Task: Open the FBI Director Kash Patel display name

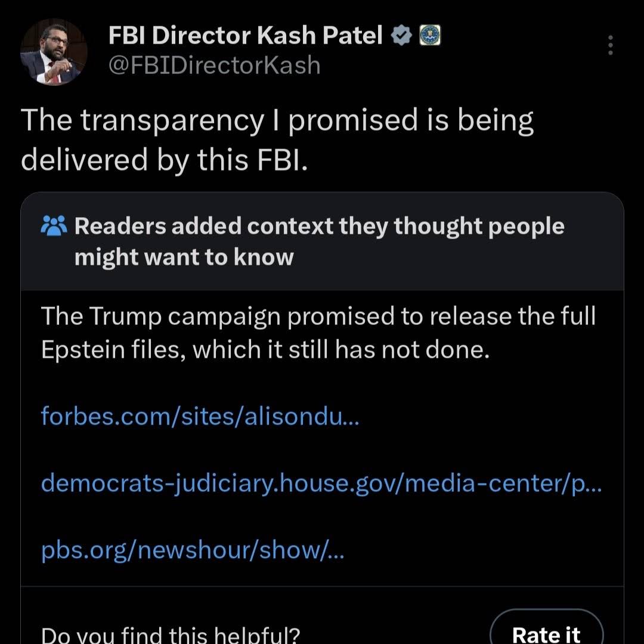Action: 245,35
